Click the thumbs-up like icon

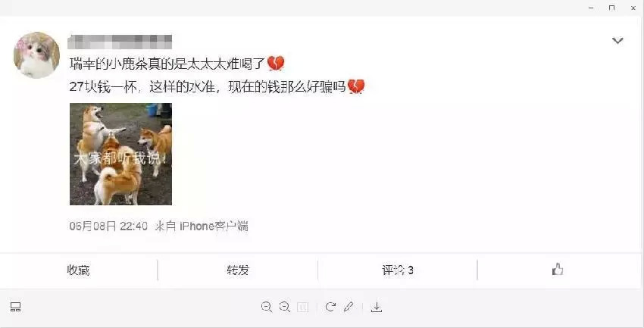558,270
